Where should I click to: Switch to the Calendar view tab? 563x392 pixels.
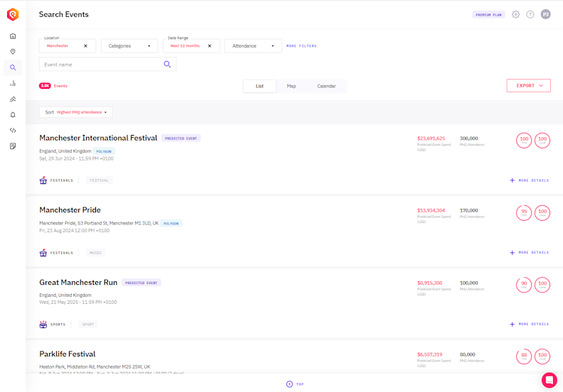pyautogui.click(x=326, y=86)
